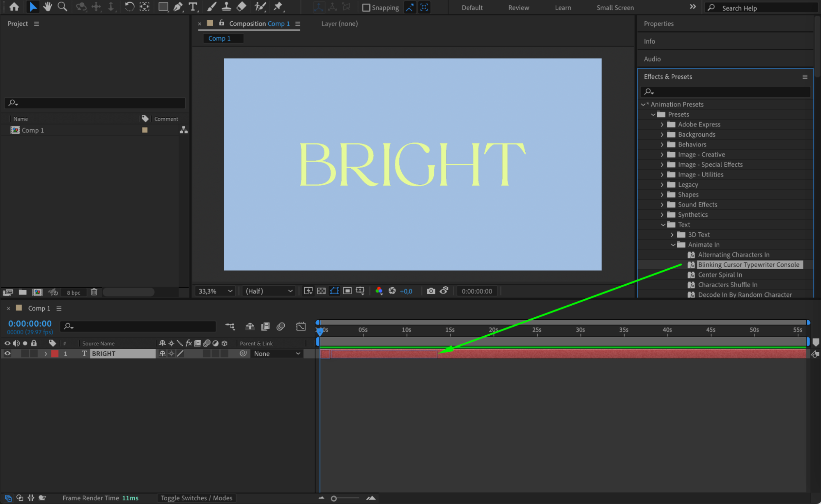Select the Hand tool

pos(48,7)
